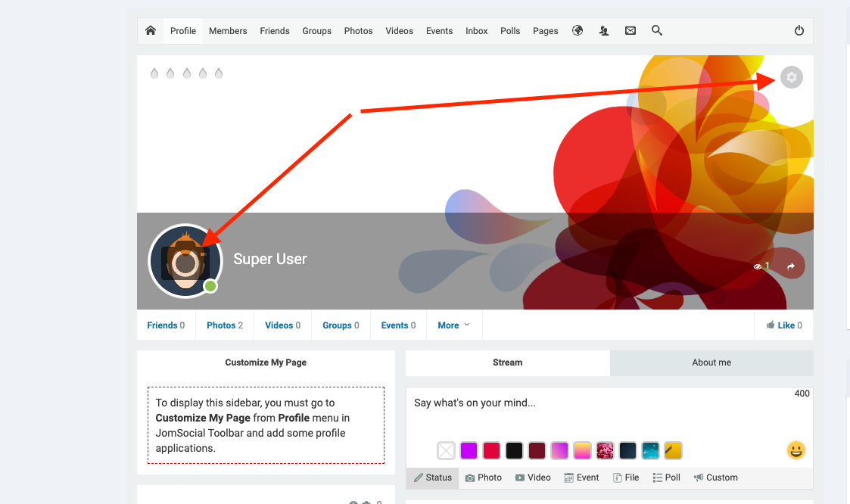Open the cover gear settings icon

[x=792, y=77]
